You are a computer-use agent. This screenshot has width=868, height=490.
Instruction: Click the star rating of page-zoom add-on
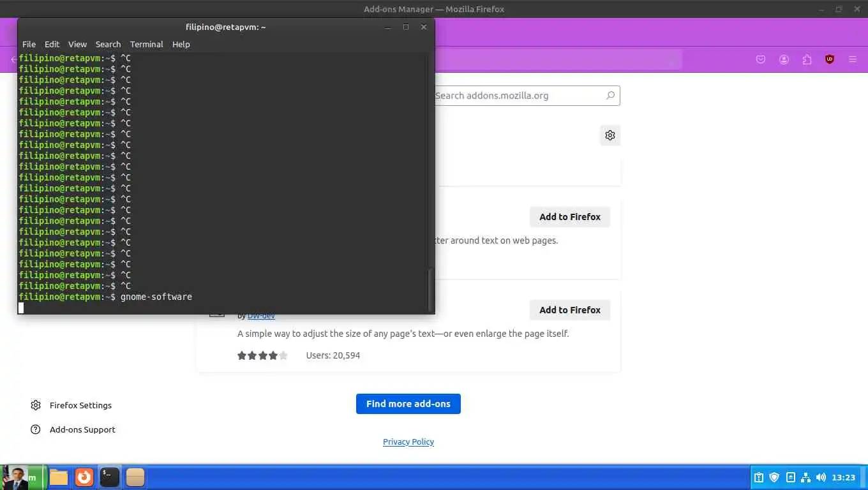262,355
